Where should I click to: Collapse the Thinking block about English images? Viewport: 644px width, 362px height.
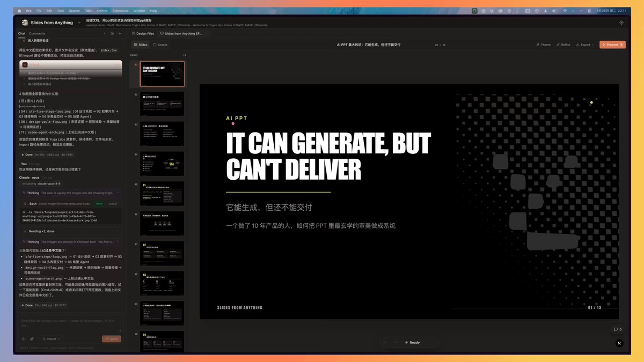tap(71, 193)
